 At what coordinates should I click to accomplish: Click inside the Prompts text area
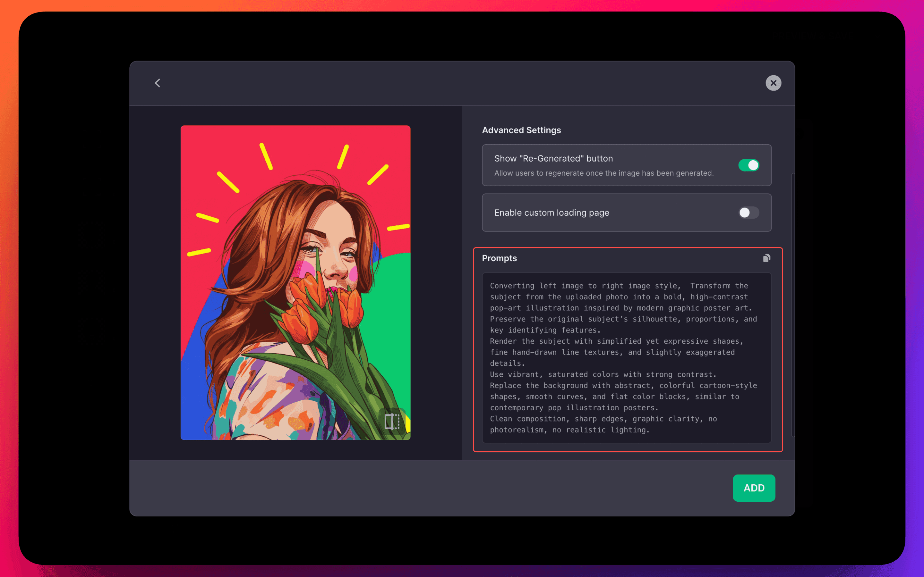(626, 357)
